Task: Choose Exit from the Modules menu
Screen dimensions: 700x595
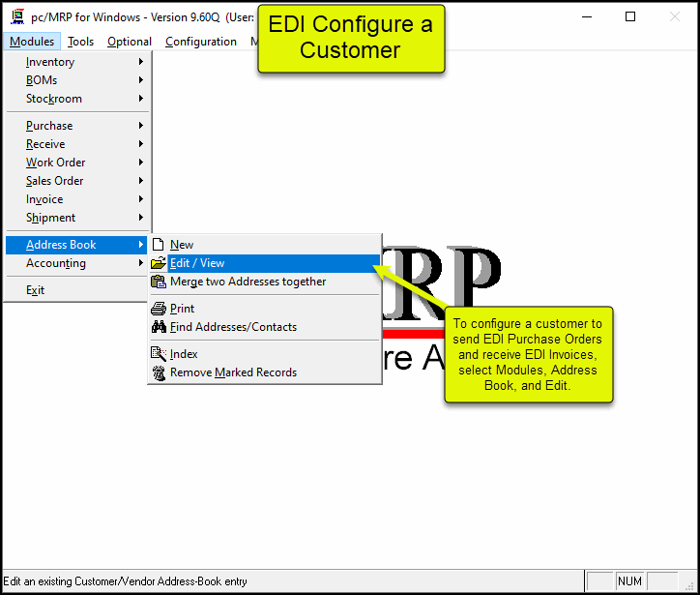Action: [76, 290]
